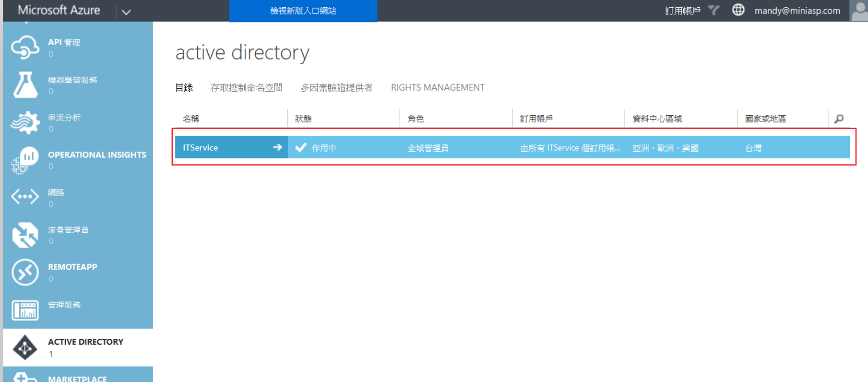Select the ITService directory name
This screenshot has height=382, width=868.
coord(200,147)
